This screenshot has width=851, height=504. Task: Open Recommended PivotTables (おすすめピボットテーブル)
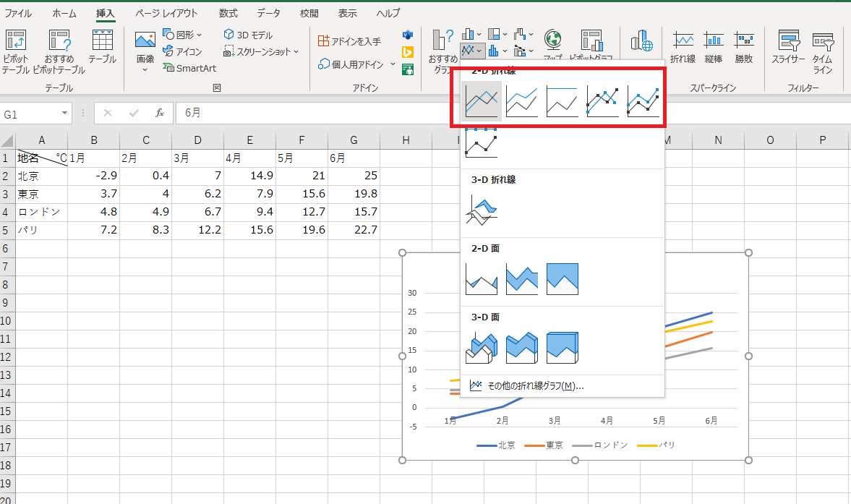point(59,52)
